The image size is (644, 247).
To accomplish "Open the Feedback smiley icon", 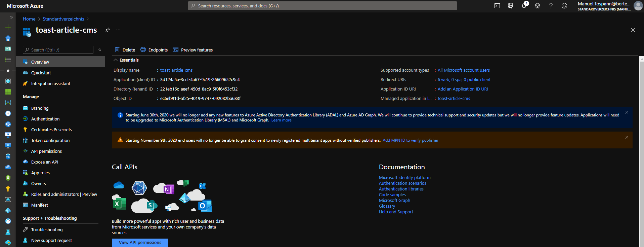I will (x=564, y=6).
